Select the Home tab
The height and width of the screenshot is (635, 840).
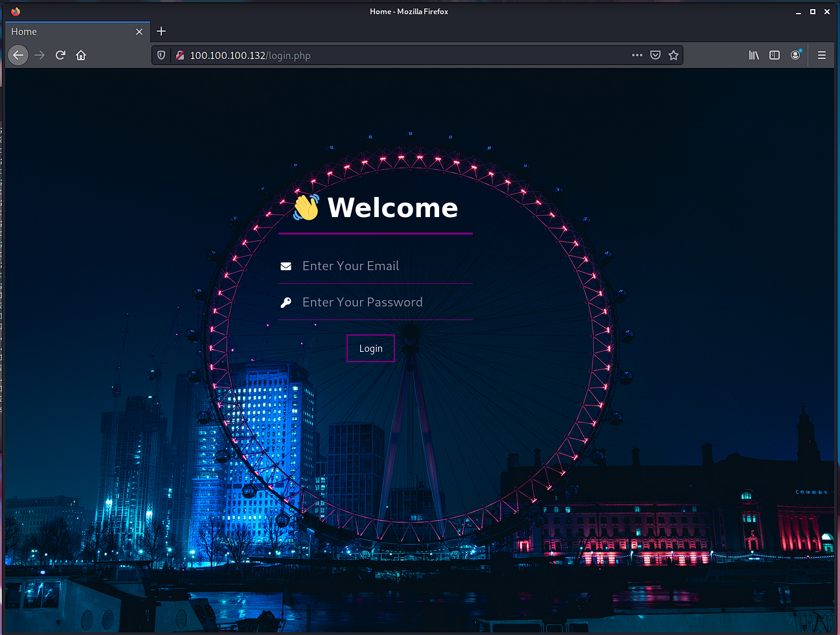coord(78,32)
